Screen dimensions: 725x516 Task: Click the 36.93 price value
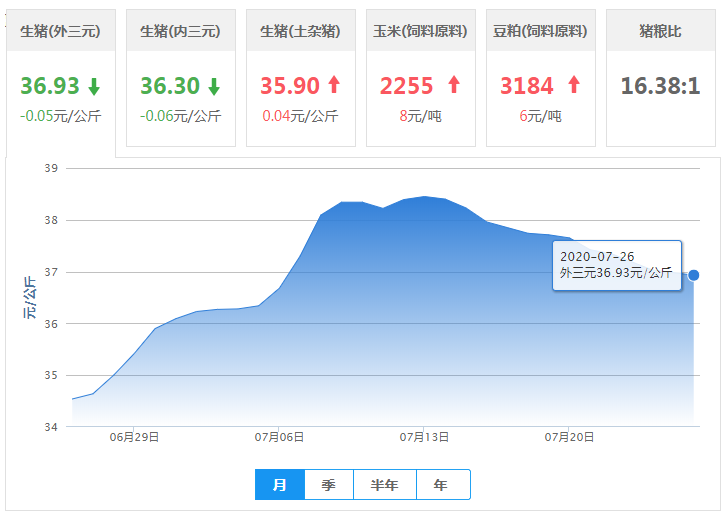point(47,86)
